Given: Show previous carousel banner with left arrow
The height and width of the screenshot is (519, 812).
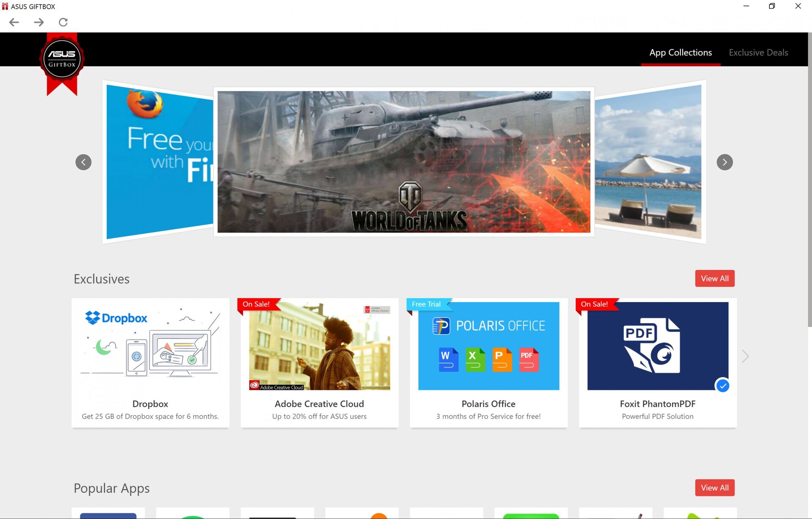Looking at the screenshot, I should (x=83, y=162).
